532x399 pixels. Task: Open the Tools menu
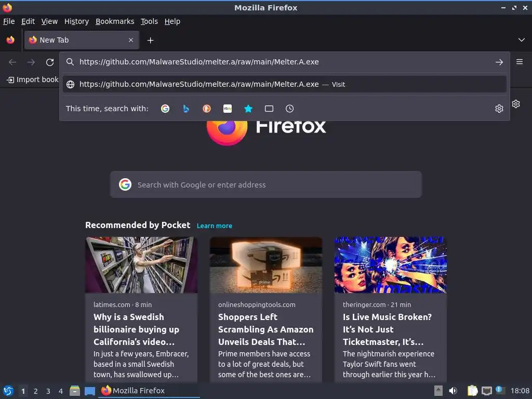(149, 21)
